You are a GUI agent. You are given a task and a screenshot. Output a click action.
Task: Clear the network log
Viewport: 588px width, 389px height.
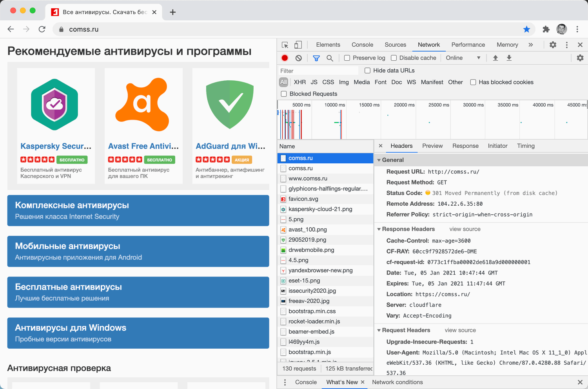point(299,58)
